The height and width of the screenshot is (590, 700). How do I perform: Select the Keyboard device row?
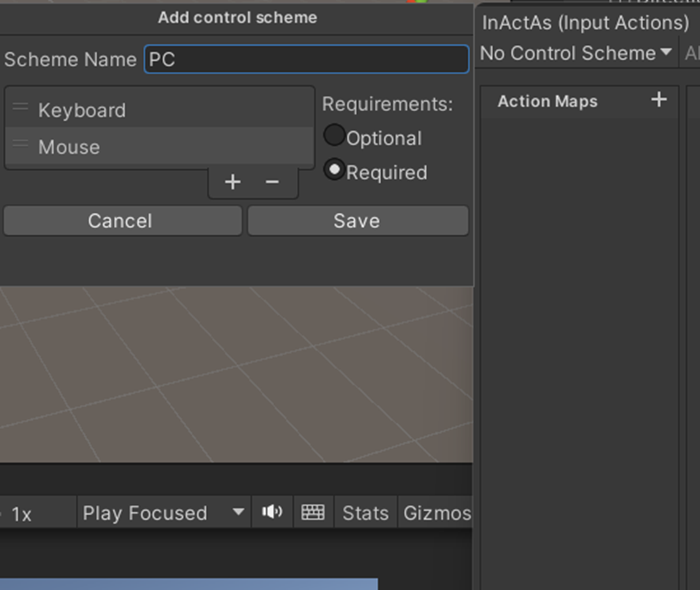[160, 110]
